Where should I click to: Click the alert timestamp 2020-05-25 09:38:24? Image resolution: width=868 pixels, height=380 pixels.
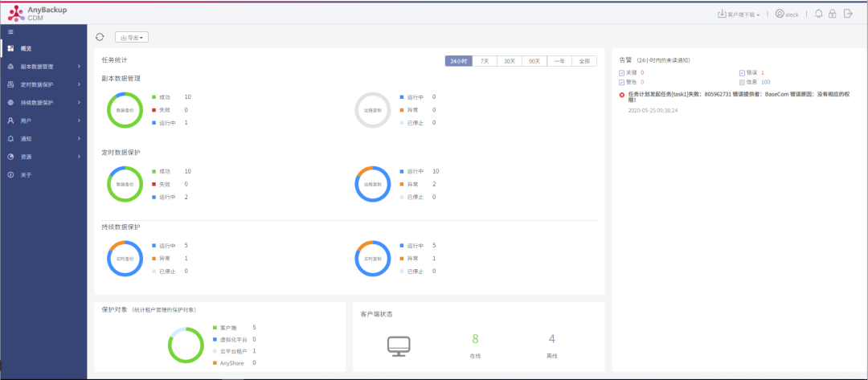[653, 111]
